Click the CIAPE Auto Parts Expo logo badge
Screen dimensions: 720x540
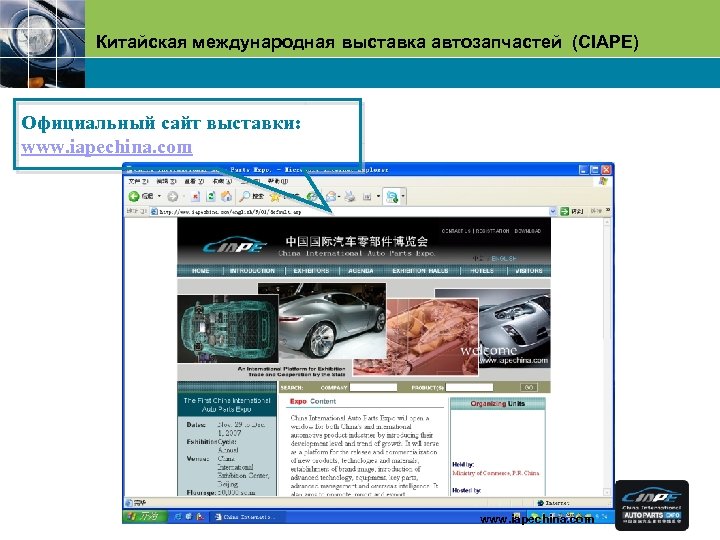click(x=652, y=505)
